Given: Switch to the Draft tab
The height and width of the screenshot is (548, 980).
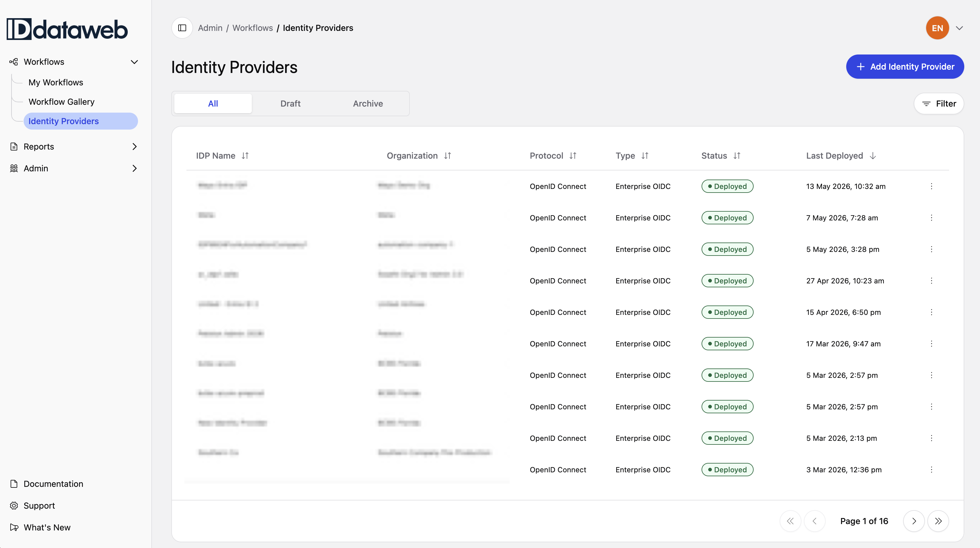Looking at the screenshot, I should 290,104.
